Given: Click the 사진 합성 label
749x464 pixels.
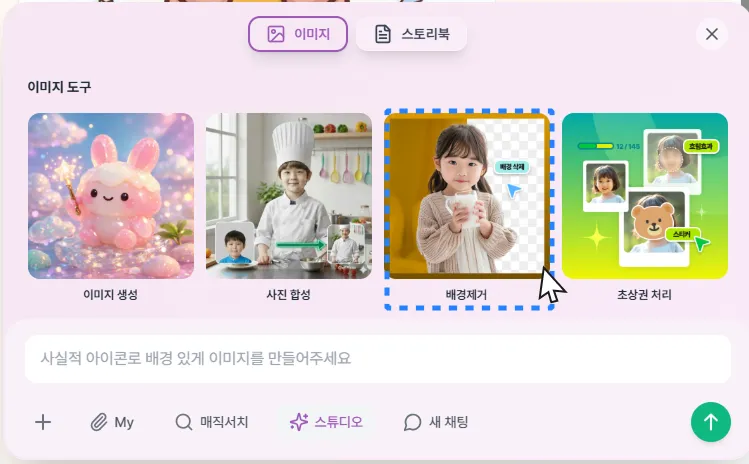Looking at the screenshot, I should pyautogui.click(x=289, y=295).
